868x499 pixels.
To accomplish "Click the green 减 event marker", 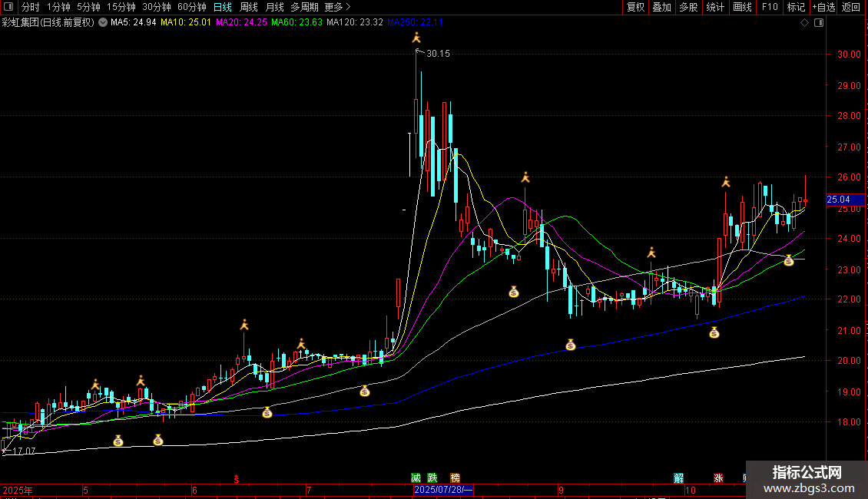I will tap(416, 478).
